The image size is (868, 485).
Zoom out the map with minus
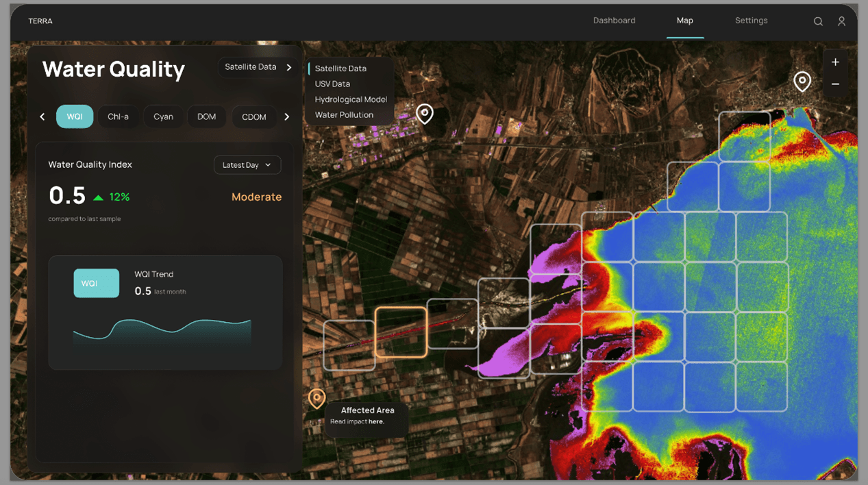point(835,84)
